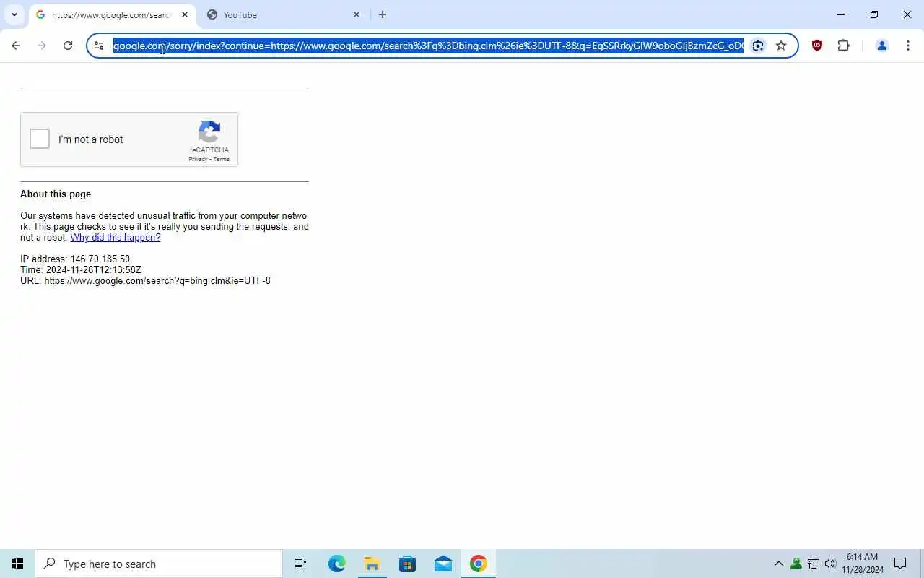This screenshot has height=578, width=924.
Task: Go back to previous page
Action: [16, 46]
